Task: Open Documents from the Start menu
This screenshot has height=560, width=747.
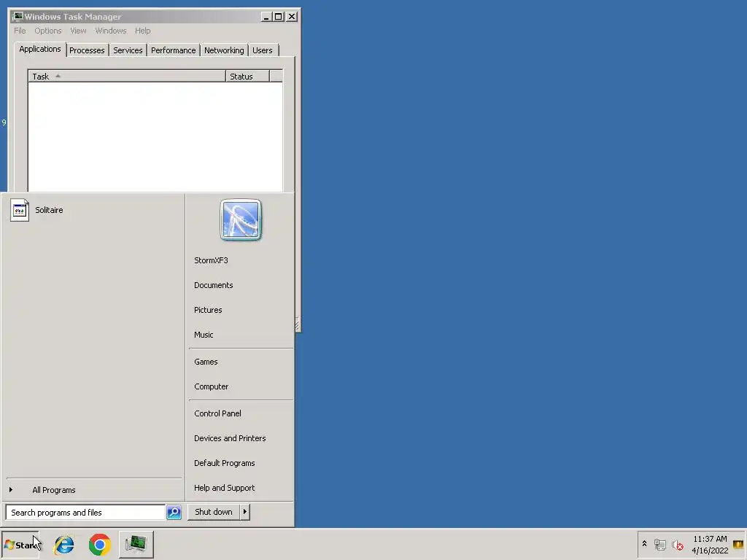Action: [x=214, y=285]
